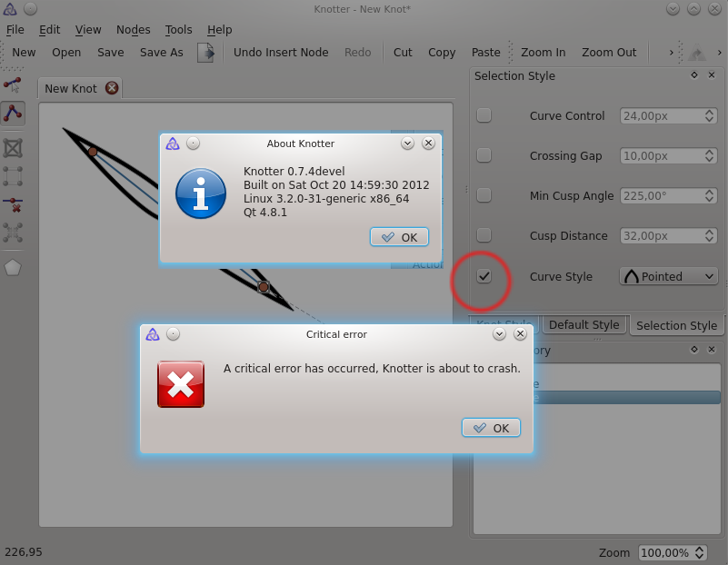Adjust the Cusp Distance spinner arrows
This screenshot has height=565, width=728.
[x=709, y=235]
